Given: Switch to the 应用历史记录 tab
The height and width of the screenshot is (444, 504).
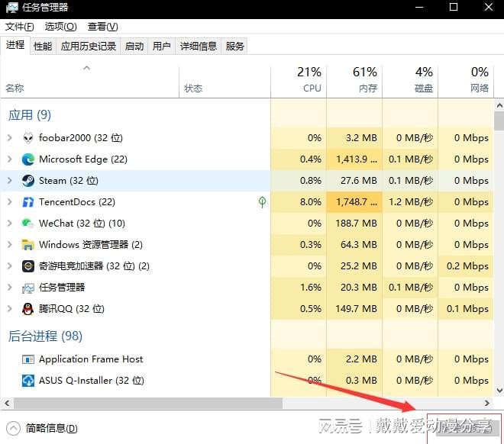Looking at the screenshot, I should pyautogui.click(x=89, y=47).
